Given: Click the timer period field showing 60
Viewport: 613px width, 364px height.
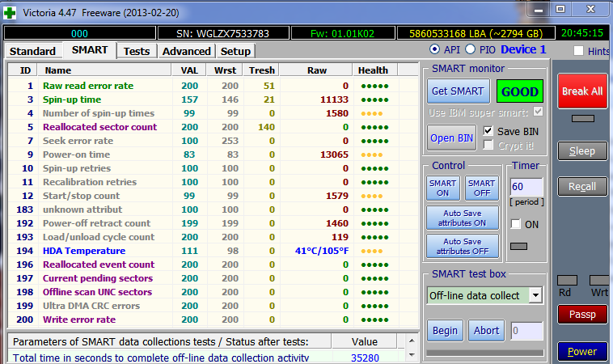Looking at the screenshot, I should [x=526, y=187].
